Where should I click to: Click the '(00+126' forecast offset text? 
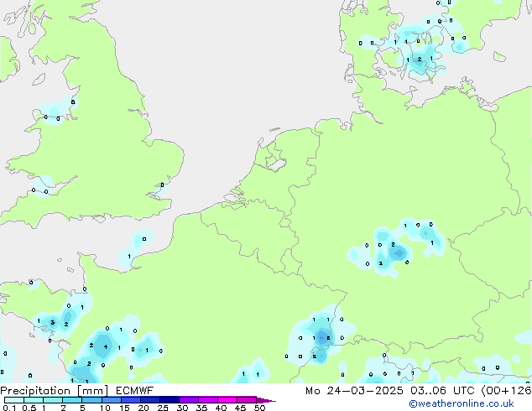coord(506,391)
